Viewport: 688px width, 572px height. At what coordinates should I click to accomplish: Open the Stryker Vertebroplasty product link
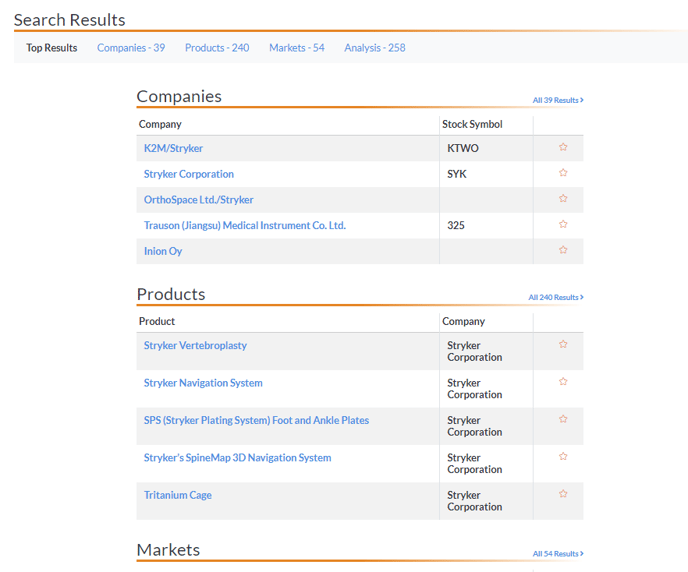coord(195,345)
